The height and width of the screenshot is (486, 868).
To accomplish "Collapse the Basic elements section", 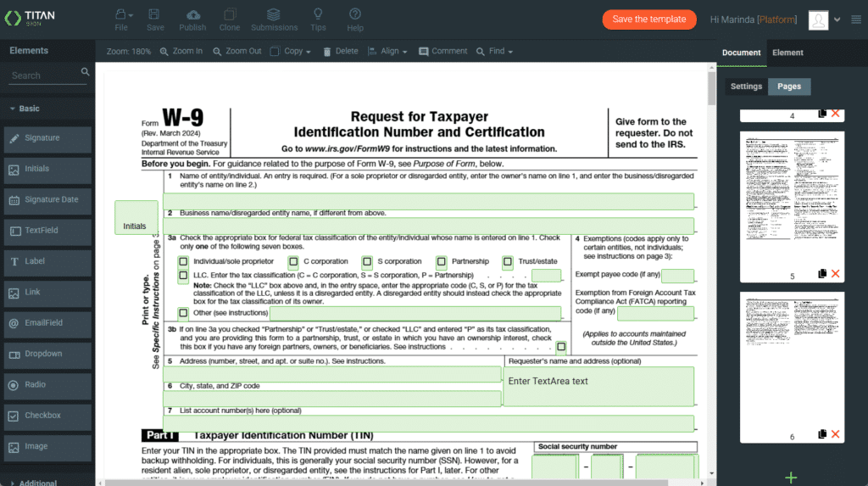I will [x=13, y=109].
